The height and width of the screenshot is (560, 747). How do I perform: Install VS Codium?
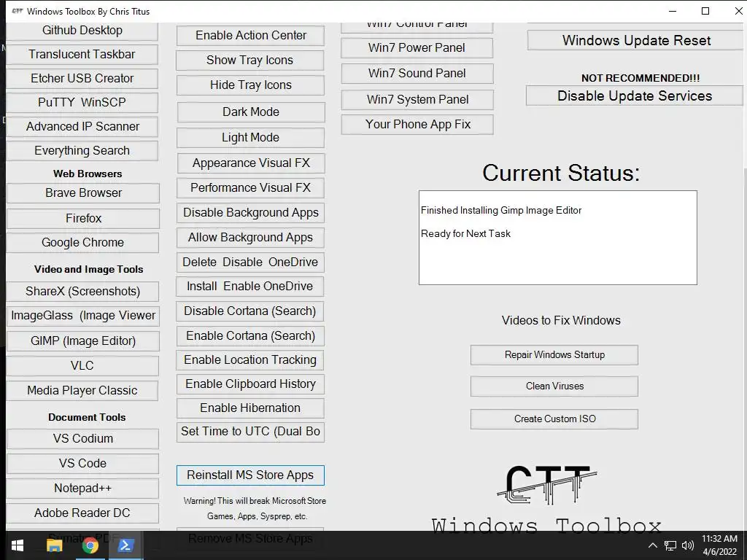[x=83, y=438]
